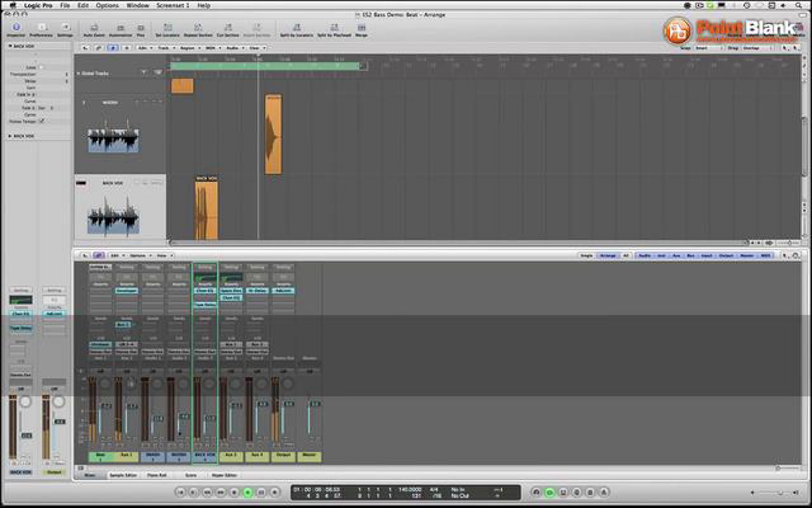Click the Set Locators toolbar icon
Image resolution: width=812 pixels, height=508 pixels.
(167, 28)
